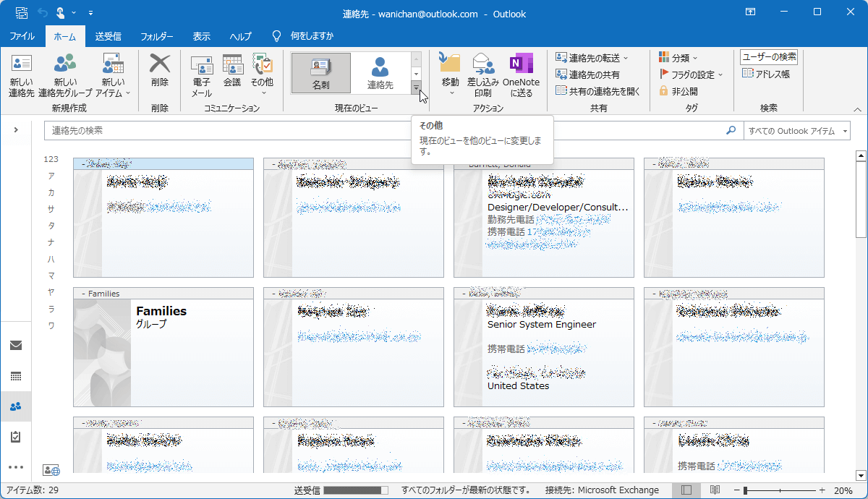Schedule a meeting (会議) with the contact
The height and width of the screenshot is (499, 868).
point(232,72)
